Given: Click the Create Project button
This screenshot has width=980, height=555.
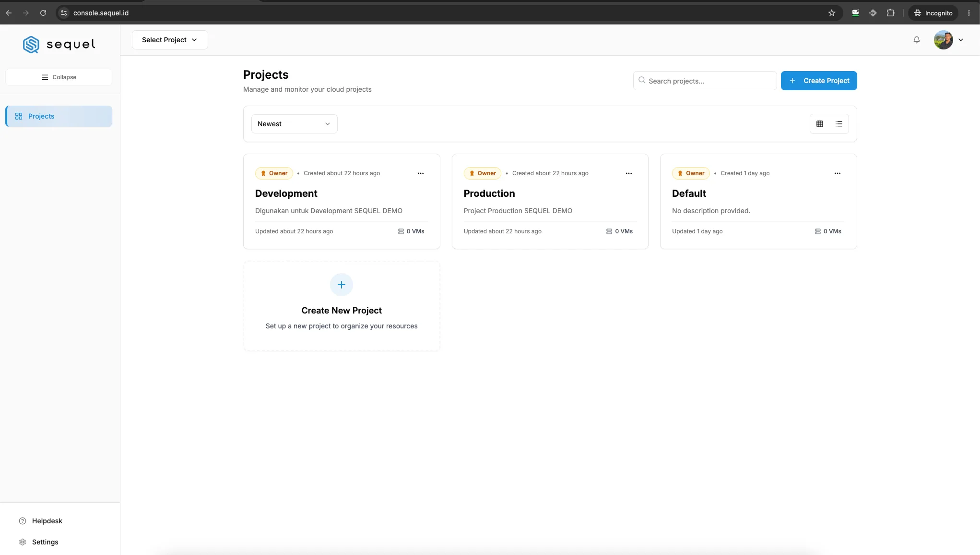Looking at the screenshot, I should (819, 81).
